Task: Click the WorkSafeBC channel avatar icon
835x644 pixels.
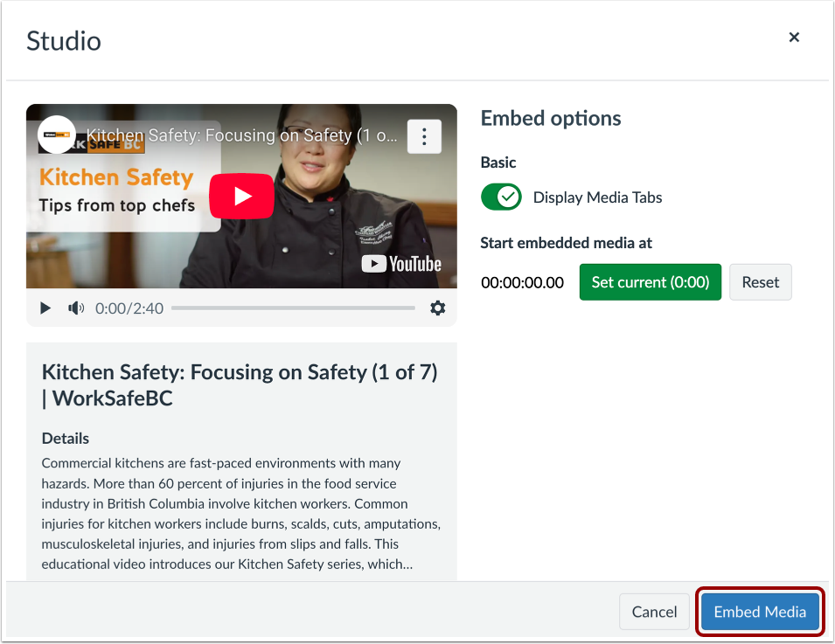Action: (x=56, y=135)
